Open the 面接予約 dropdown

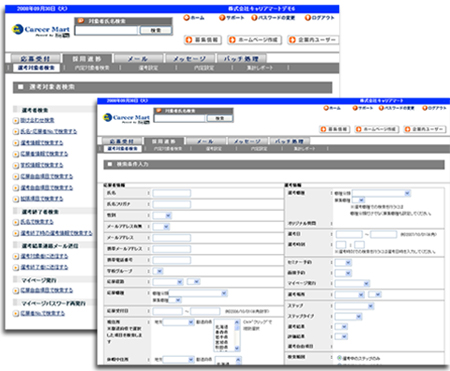coord(343,273)
